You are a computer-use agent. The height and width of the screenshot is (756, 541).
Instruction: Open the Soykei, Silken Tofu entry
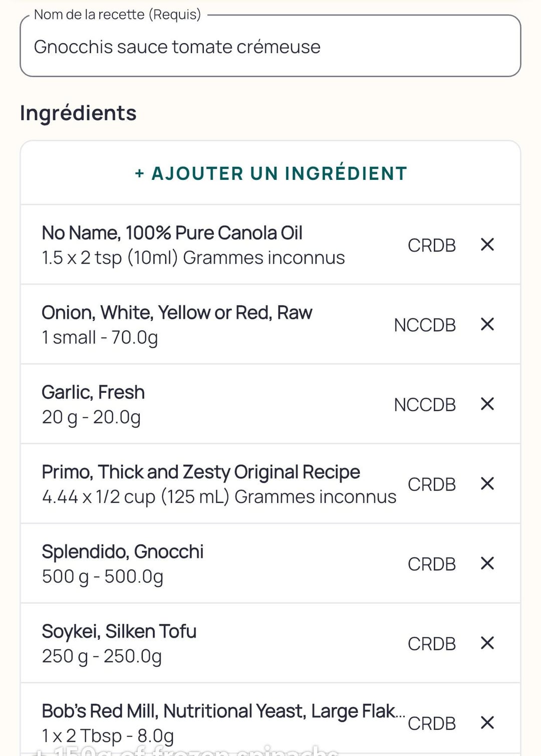click(x=270, y=643)
